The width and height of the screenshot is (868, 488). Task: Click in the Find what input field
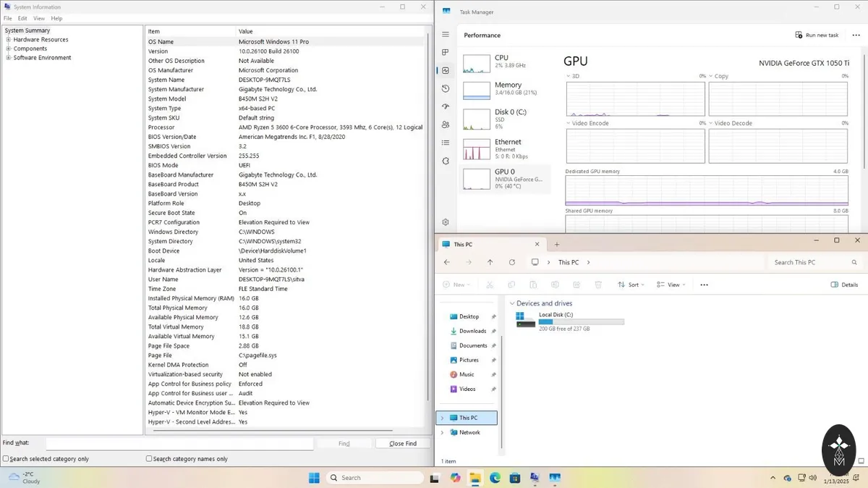179,443
